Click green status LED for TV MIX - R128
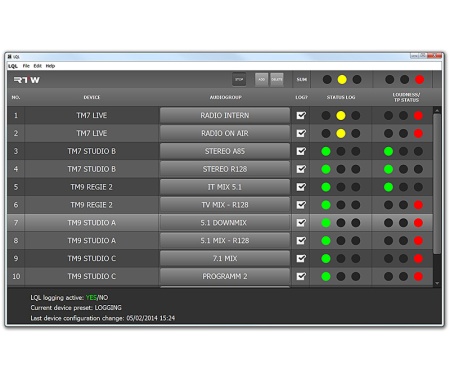Viewport: 450px width, 380px height. tap(326, 205)
